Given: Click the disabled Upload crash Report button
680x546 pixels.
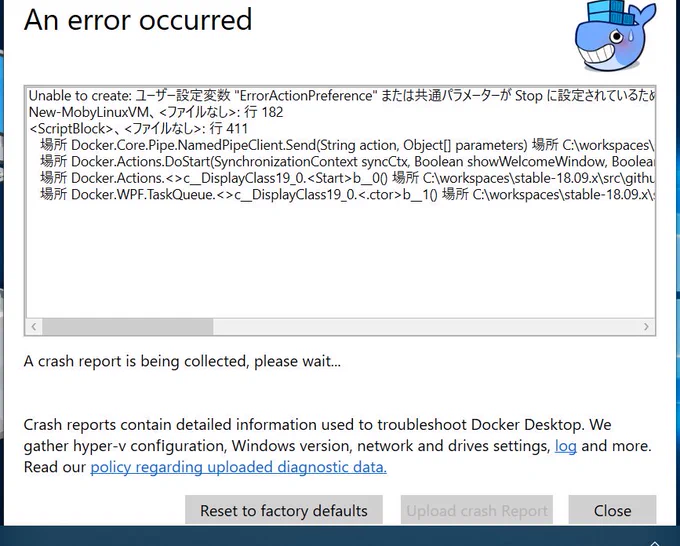Looking at the screenshot, I should pos(477,510).
